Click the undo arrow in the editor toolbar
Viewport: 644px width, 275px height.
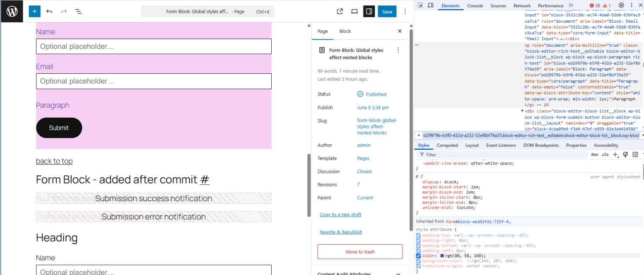[x=50, y=11]
